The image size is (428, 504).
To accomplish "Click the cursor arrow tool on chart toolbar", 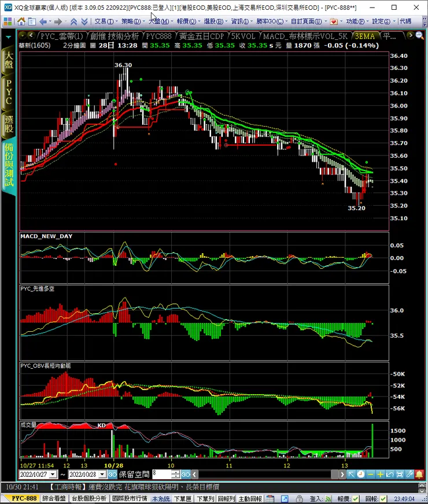I will click(x=351, y=474).
